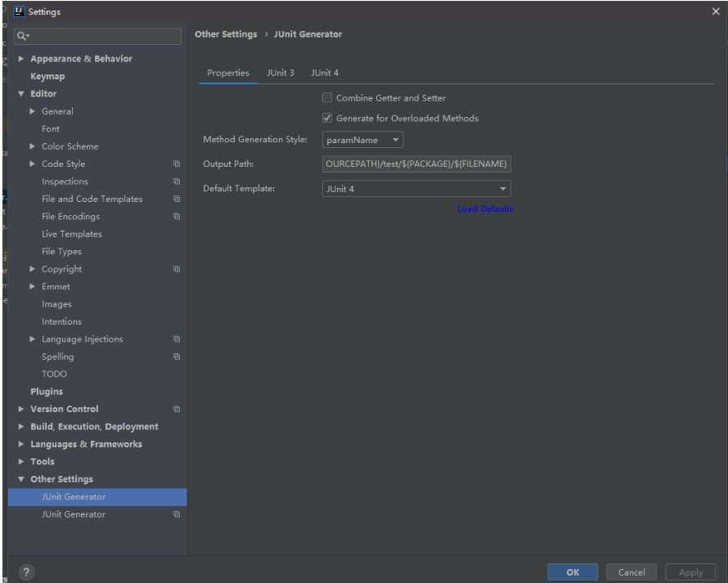Switch to the JUnit 4 tab
728x583 pixels.
(325, 73)
